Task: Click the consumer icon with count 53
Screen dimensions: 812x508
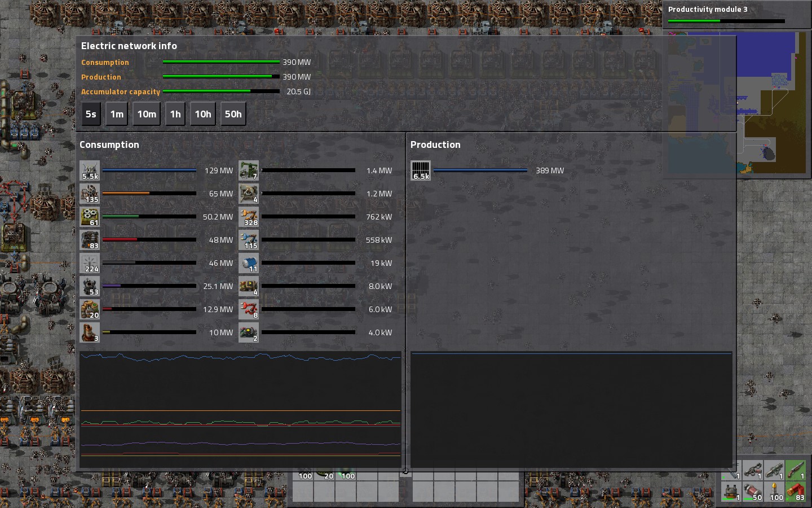Action: (x=90, y=286)
